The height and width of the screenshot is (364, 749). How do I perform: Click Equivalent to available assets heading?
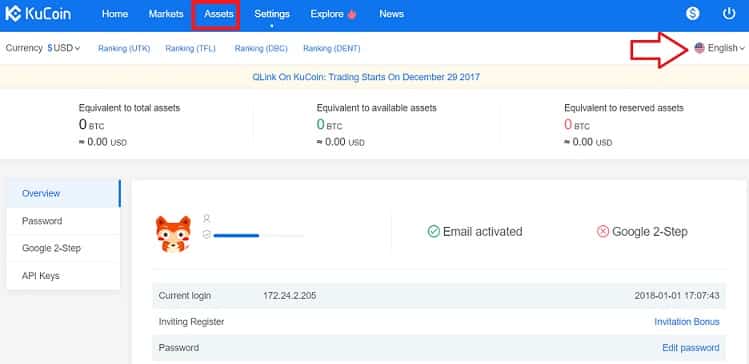pyautogui.click(x=376, y=108)
